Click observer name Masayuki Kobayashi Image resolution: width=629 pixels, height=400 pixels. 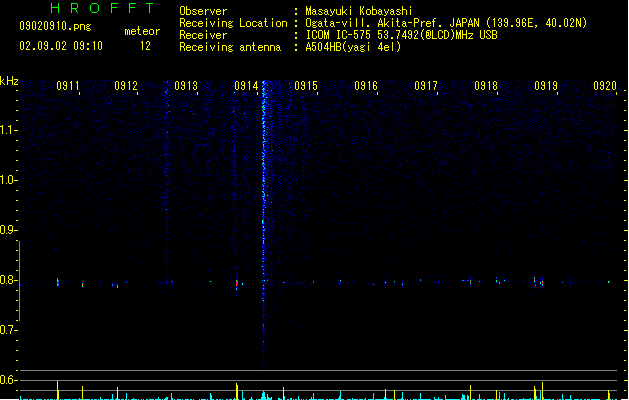point(359,11)
